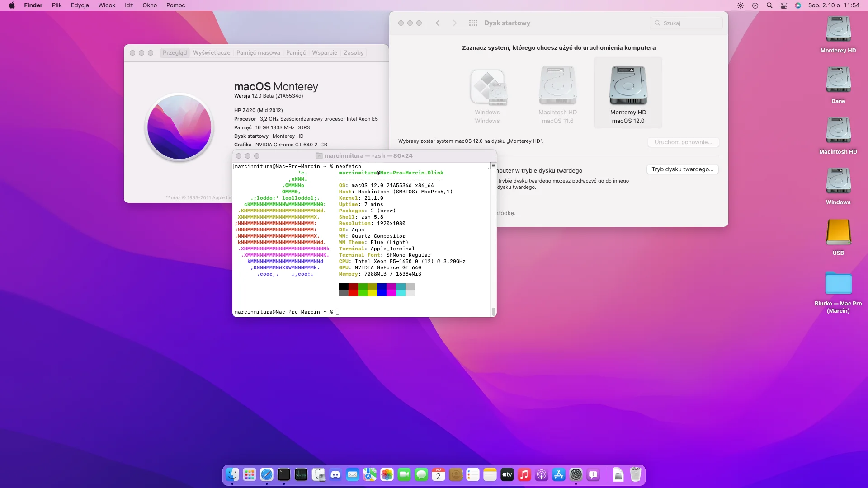Launch Safari from the Dock
This screenshot has width=868, height=488.
coord(267,474)
